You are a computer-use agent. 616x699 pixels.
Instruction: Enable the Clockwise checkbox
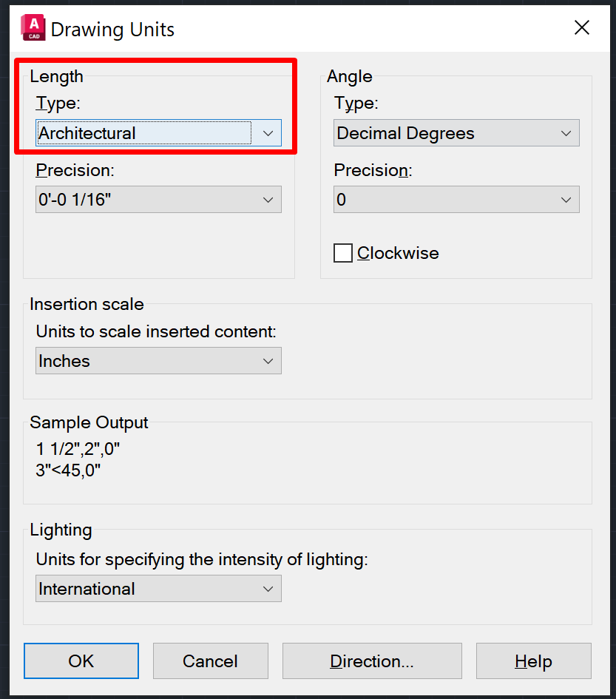(x=343, y=253)
